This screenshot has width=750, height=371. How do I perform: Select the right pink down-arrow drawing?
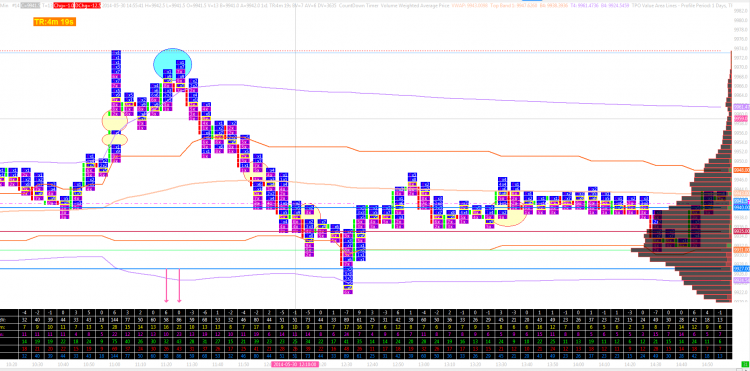pos(179,285)
